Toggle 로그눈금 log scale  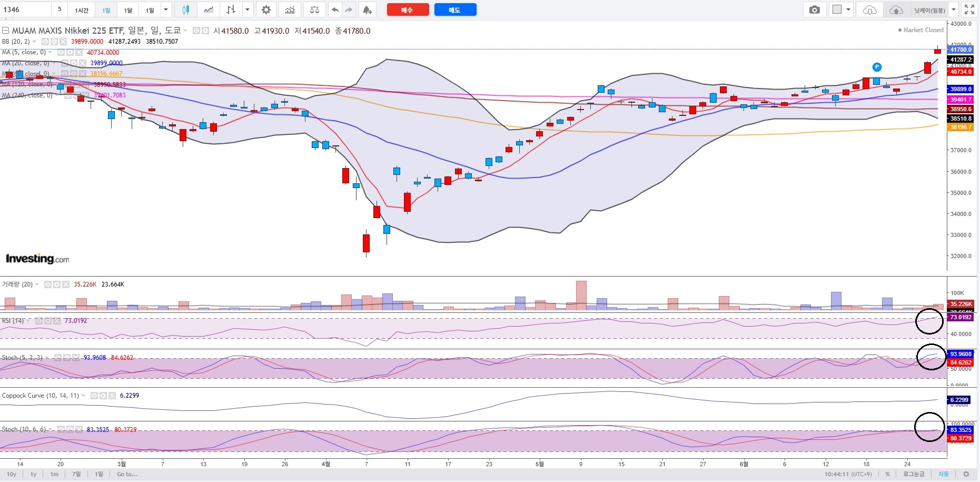click(x=914, y=474)
